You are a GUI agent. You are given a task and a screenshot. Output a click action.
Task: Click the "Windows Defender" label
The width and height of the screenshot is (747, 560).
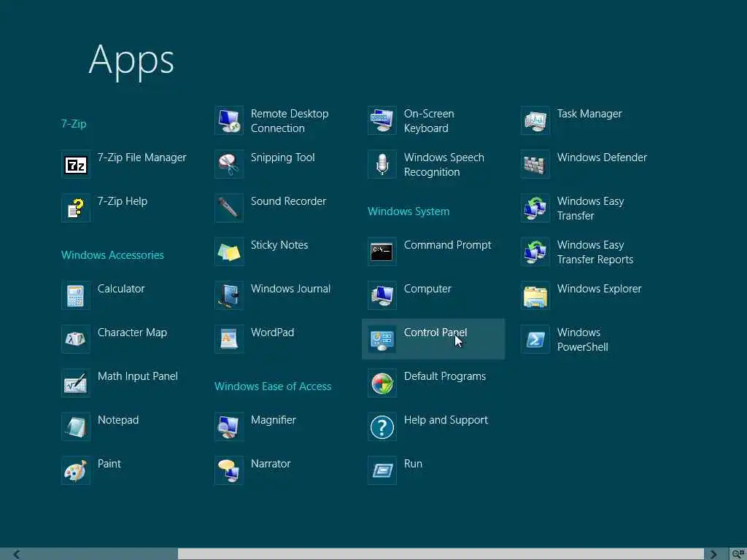pos(602,157)
